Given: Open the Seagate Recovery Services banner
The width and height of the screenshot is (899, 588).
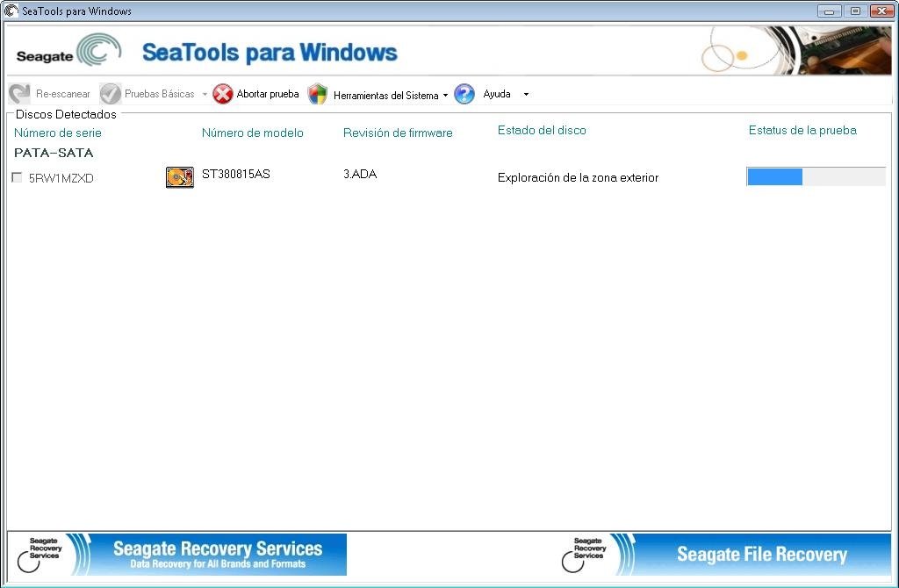Looking at the screenshot, I should click(177, 554).
